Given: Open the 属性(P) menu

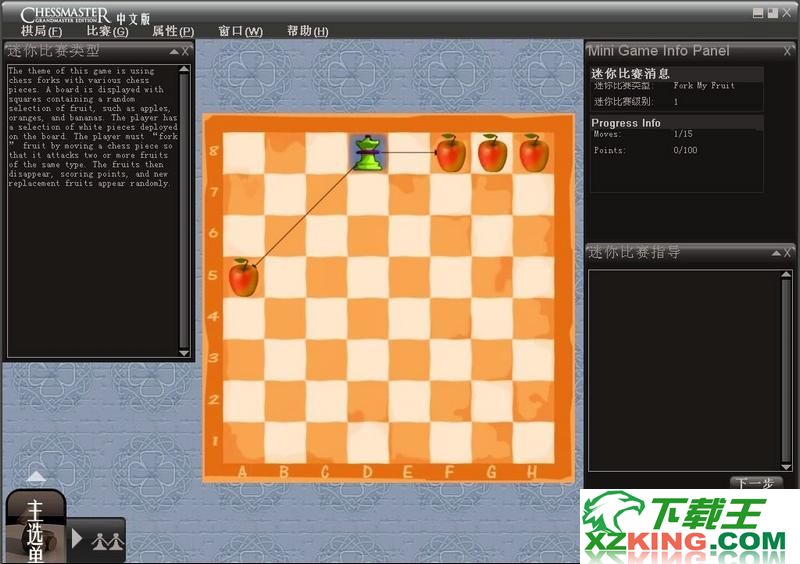Looking at the screenshot, I should pos(173,31).
